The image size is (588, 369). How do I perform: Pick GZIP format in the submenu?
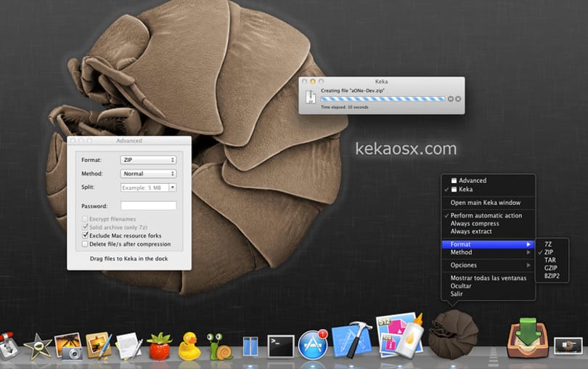coord(552,268)
